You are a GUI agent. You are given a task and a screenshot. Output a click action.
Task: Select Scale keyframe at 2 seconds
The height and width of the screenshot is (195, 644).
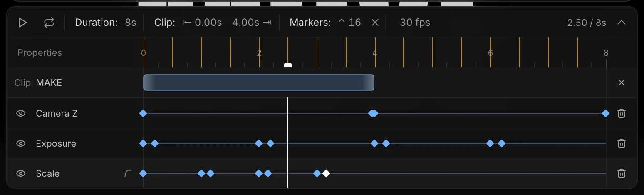(x=259, y=173)
